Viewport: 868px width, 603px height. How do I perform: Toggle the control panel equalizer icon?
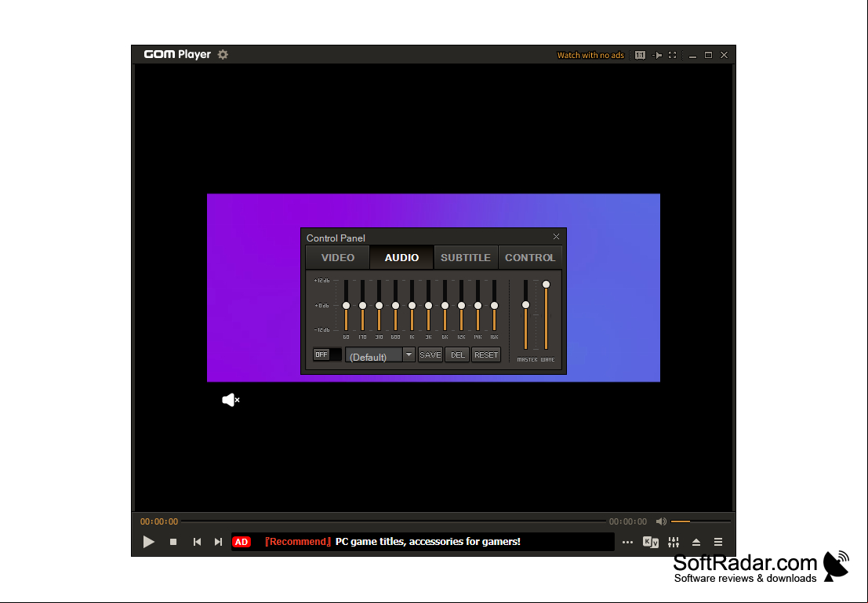[x=673, y=542]
